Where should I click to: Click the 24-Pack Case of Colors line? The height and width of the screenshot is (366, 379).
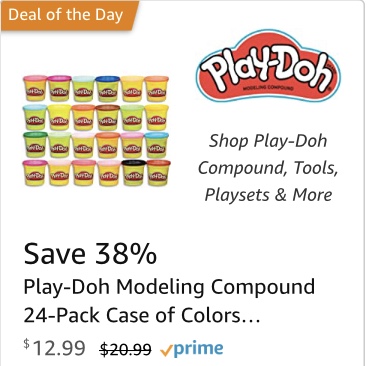142,315
